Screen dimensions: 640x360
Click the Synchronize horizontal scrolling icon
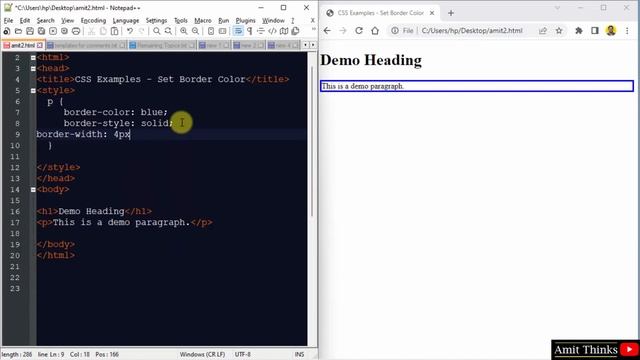(x=222, y=31)
